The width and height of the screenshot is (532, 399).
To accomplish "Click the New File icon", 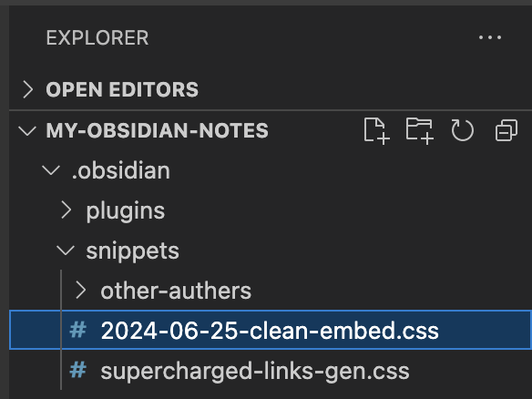I will point(376,131).
